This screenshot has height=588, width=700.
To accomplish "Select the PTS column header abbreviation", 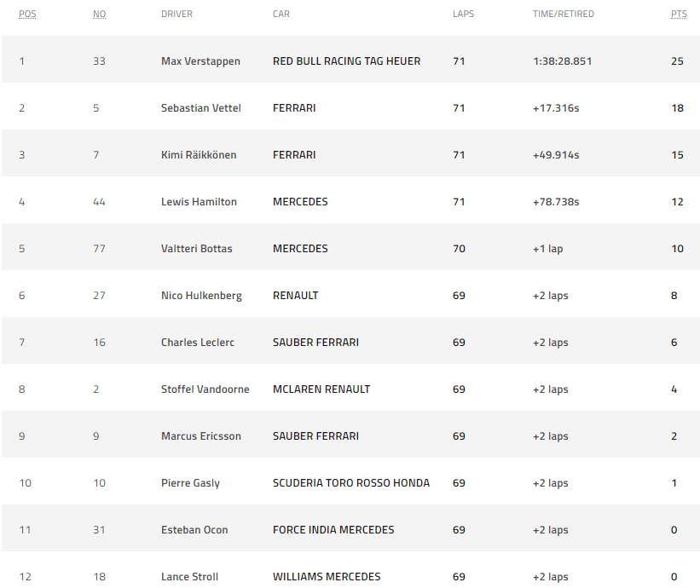I will tap(678, 14).
